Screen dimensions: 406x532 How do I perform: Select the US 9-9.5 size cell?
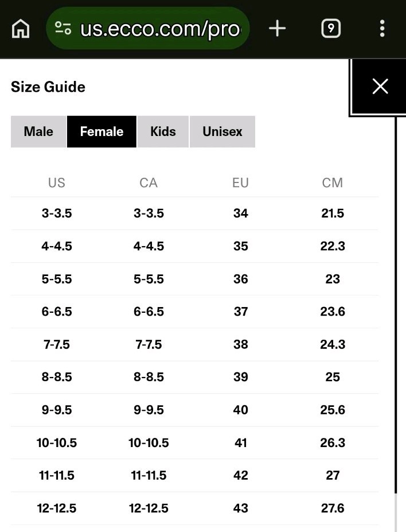[x=57, y=410]
